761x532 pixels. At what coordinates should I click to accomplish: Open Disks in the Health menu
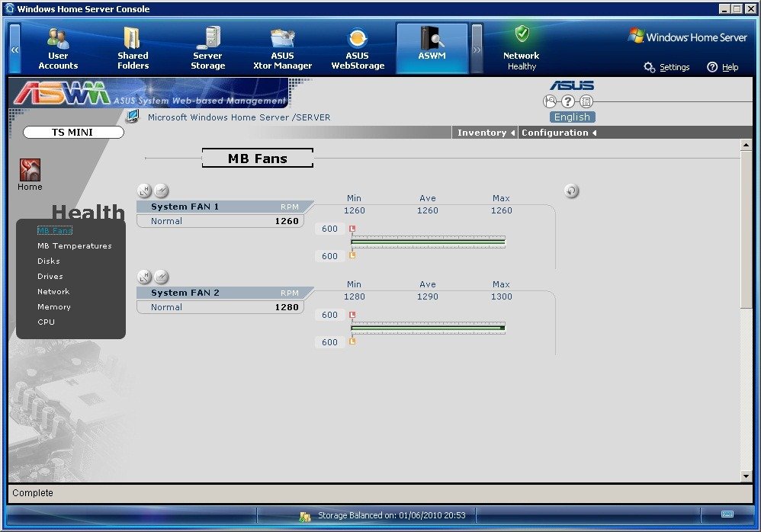click(49, 261)
